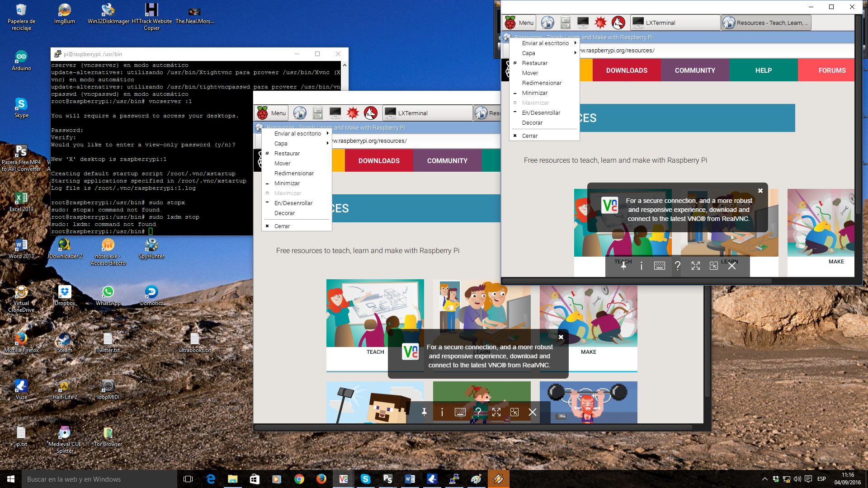Expand Enviar al escritorio submenu in larger VNC window
This screenshot has height=488, width=868.
pyautogui.click(x=297, y=133)
